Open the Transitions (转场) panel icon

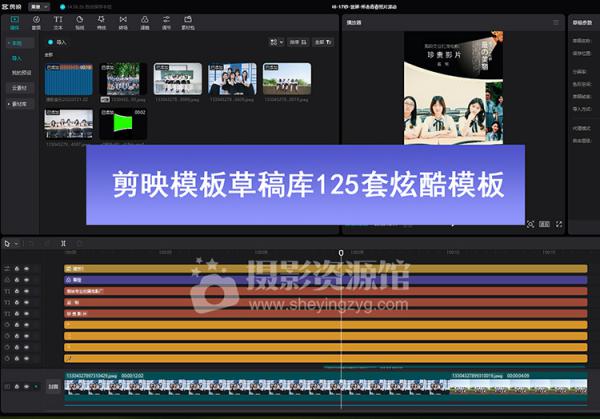point(124,21)
